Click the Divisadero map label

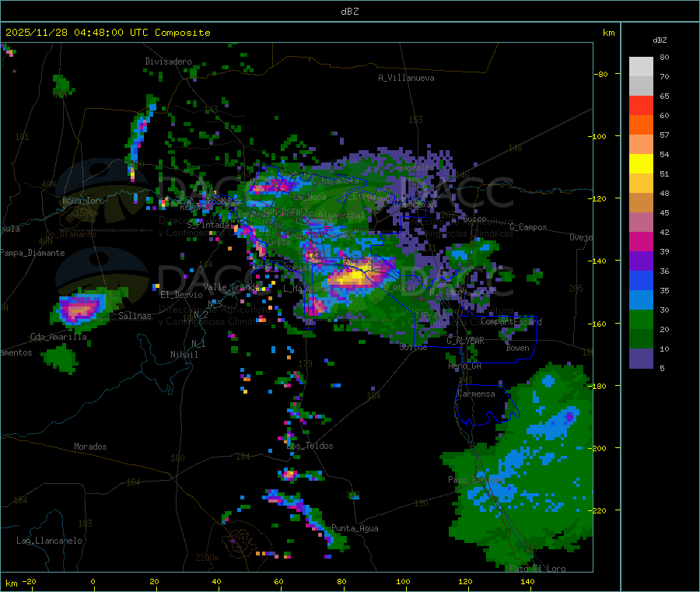point(168,61)
